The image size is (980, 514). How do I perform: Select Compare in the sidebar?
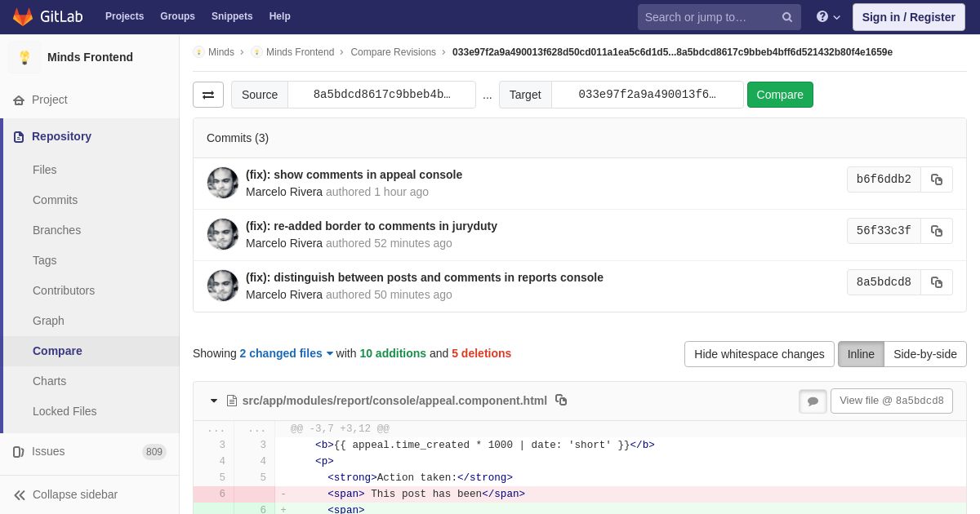point(57,351)
